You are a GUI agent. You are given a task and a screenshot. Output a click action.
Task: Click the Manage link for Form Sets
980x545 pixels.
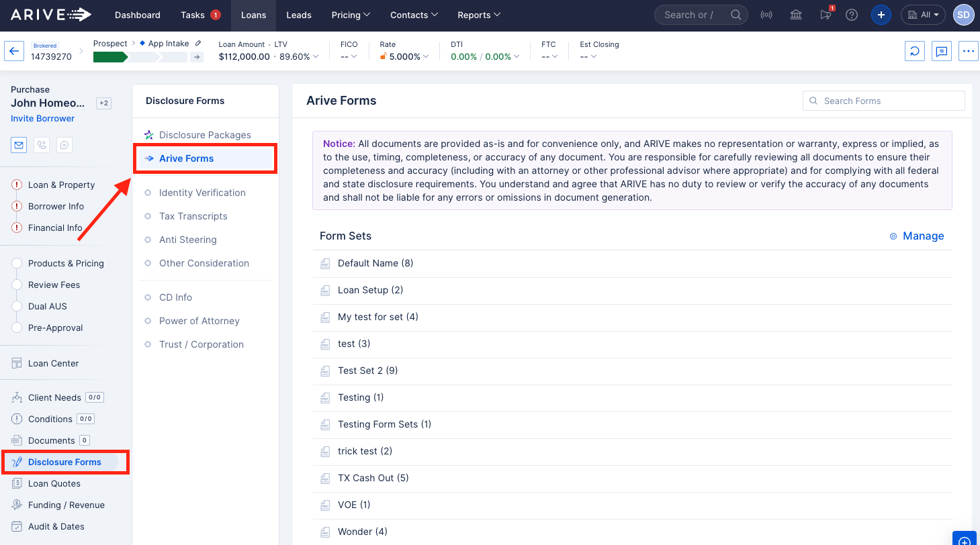tap(917, 236)
